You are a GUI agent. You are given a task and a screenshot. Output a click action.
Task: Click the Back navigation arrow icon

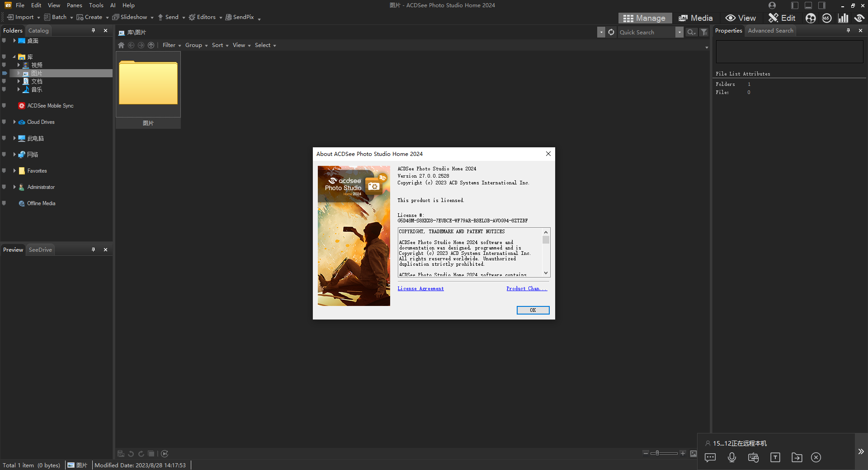click(131, 45)
